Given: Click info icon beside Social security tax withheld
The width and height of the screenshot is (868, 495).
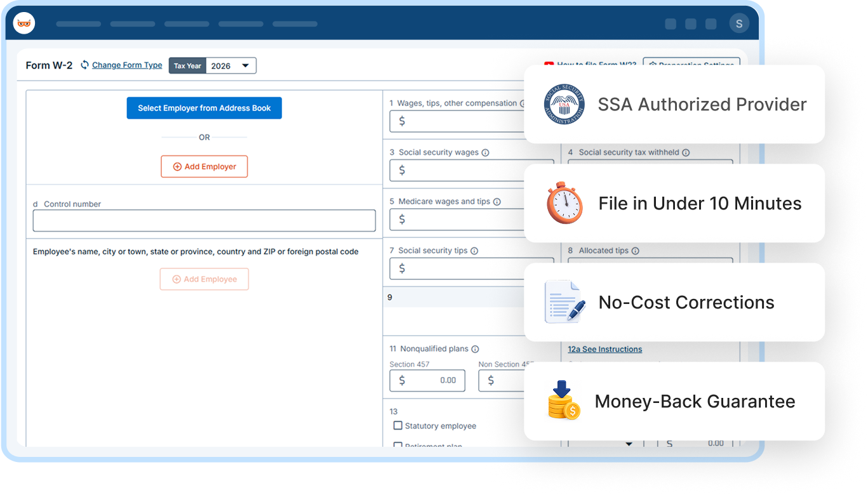Looking at the screenshot, I should [686, 152].
